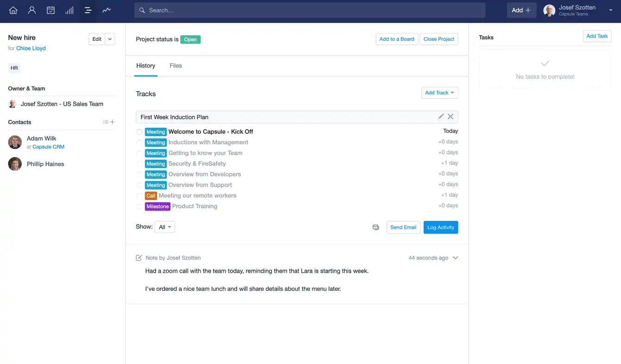Go to the Home dashboard icon
The width and height of the screenshot is (621, 364).
13,10
